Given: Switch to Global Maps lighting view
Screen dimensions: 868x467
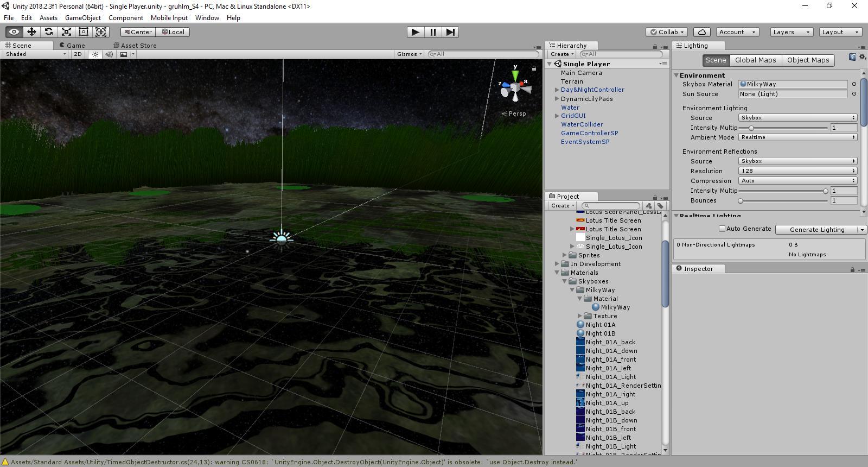Looking at the screenshot, I should point(755,60).
